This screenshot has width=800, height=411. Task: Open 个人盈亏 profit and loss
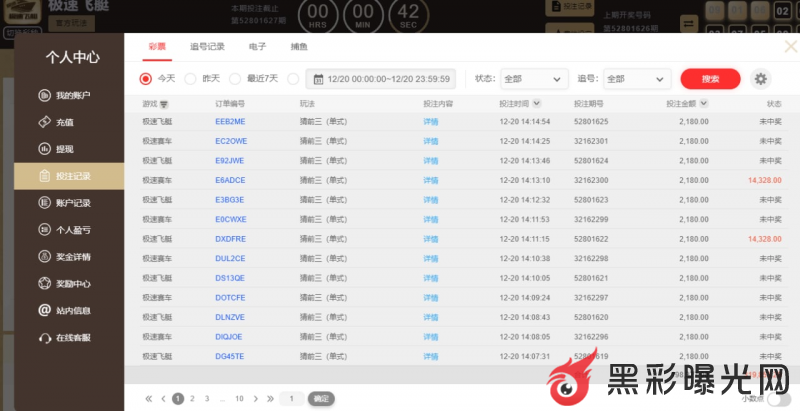(x=72, y=230)
